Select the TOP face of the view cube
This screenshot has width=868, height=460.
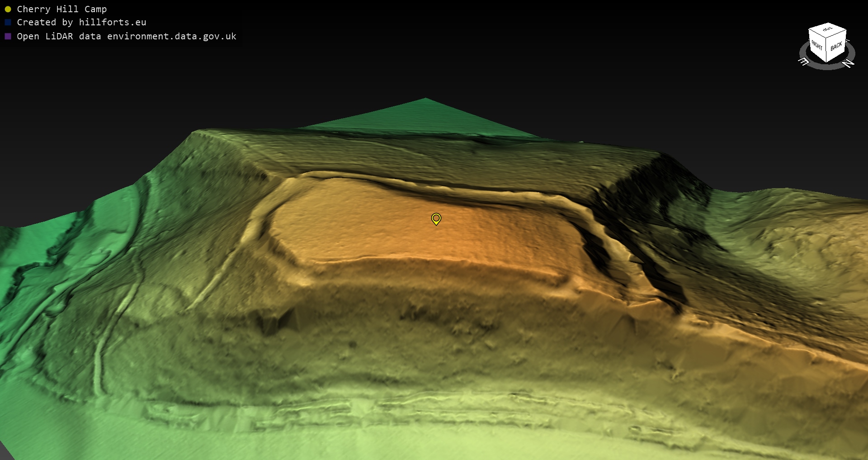[828, 30]
